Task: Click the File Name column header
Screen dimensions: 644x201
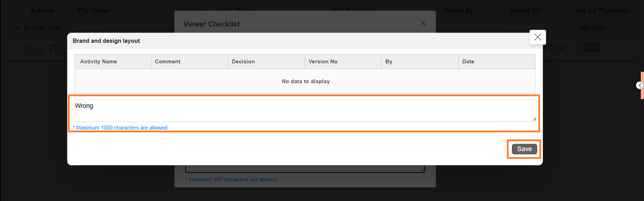Action: click(x=93, y=11)
